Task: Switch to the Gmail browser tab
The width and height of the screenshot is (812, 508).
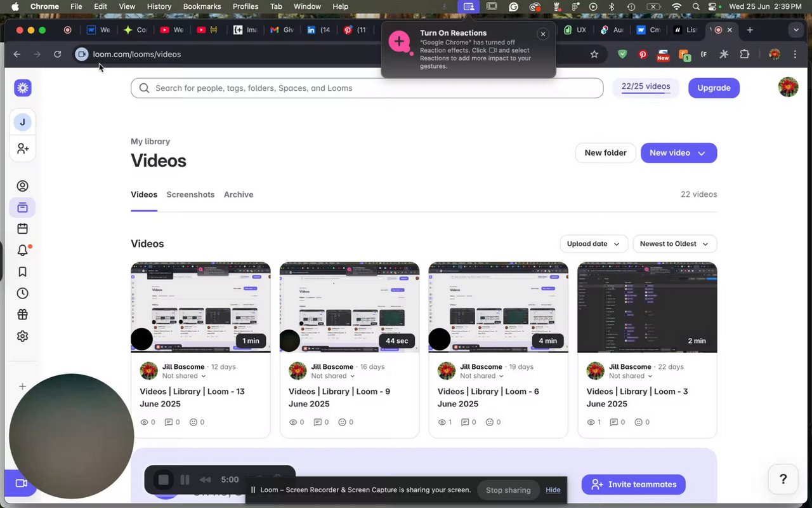Action: [282, 30]
